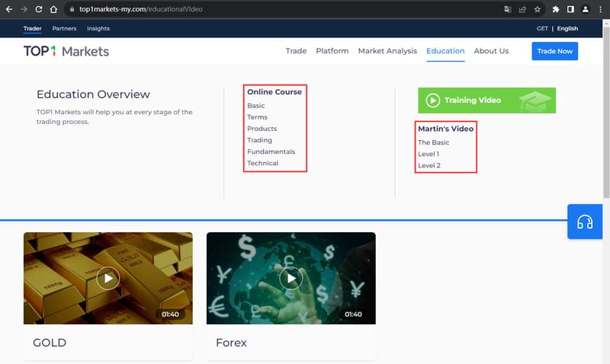Open the Technical online course
Image resolution: width=610 pixels, height=364 pixels.
(262, 163)
